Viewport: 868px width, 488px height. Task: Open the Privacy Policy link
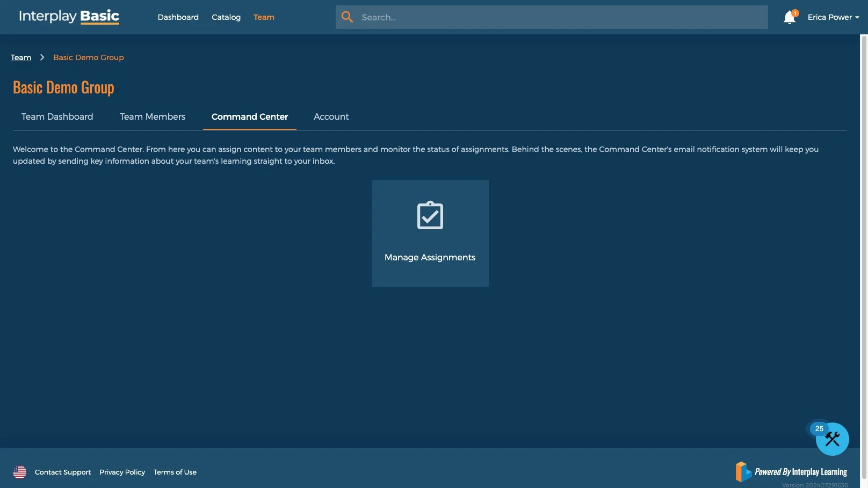coord(122,472)
